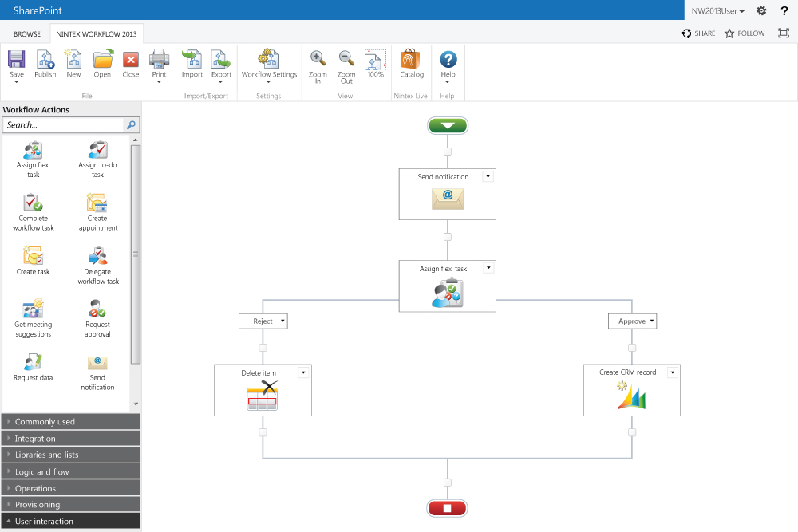Select the NINTEX WORKFLOW 2013 tab
This screenshot has width=798, height=532.
point(97,34)
